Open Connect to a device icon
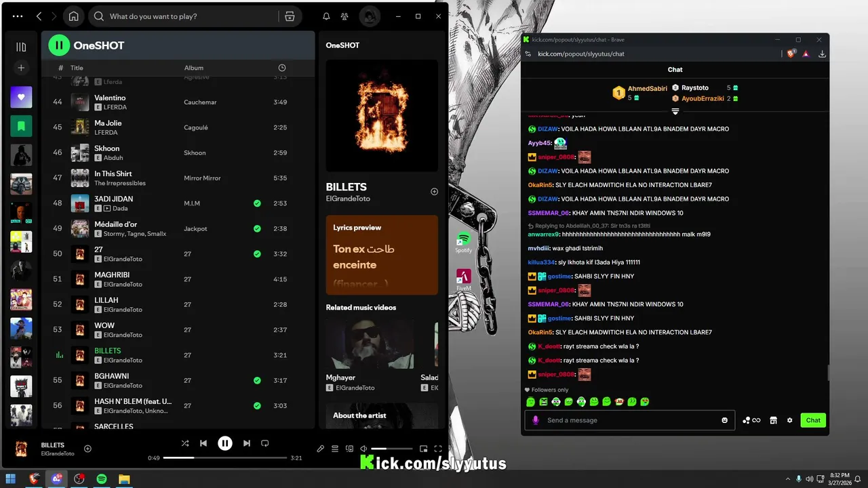 pyautogui.click(x=349, y=449)
